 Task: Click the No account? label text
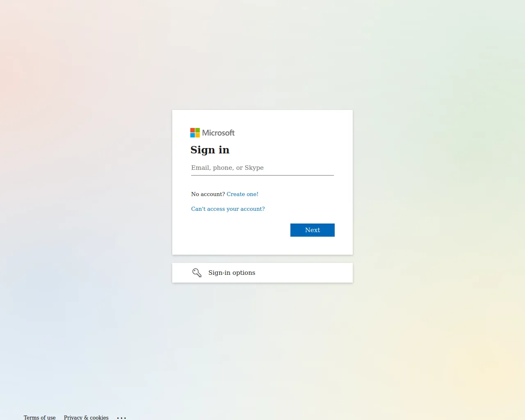pyautogui.click(x=208, y=194)
